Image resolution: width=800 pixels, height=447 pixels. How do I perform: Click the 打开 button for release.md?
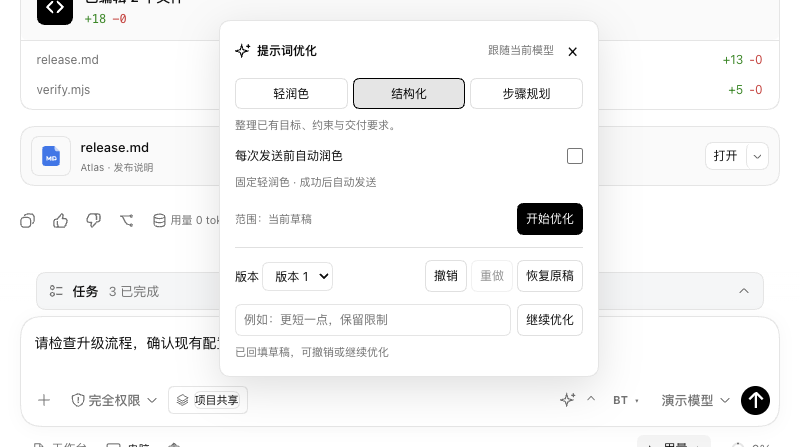click(726, 156)
